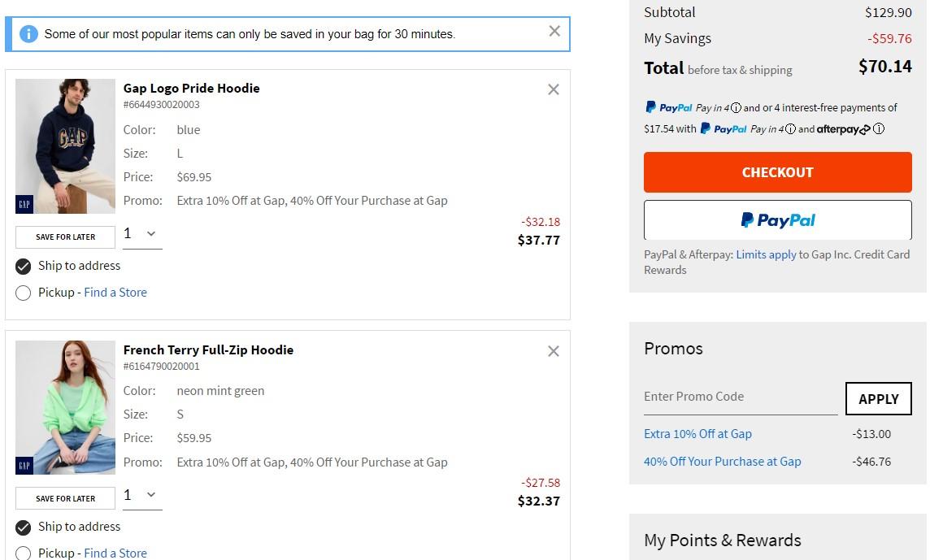Open the Limits apply link
This screenshot has height=560, width=930.
coord(766,254)
